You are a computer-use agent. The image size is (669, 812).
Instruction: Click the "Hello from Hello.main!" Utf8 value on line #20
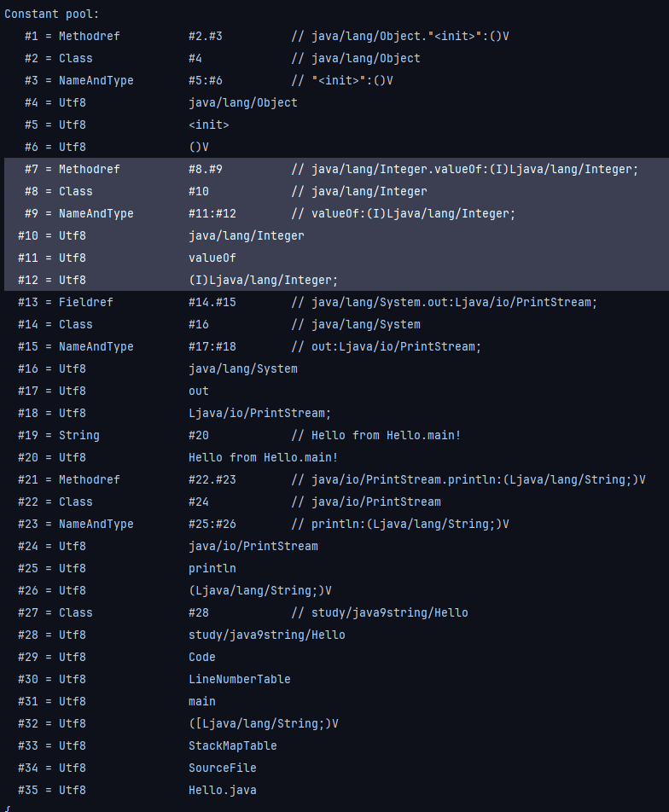pos(263,457)
